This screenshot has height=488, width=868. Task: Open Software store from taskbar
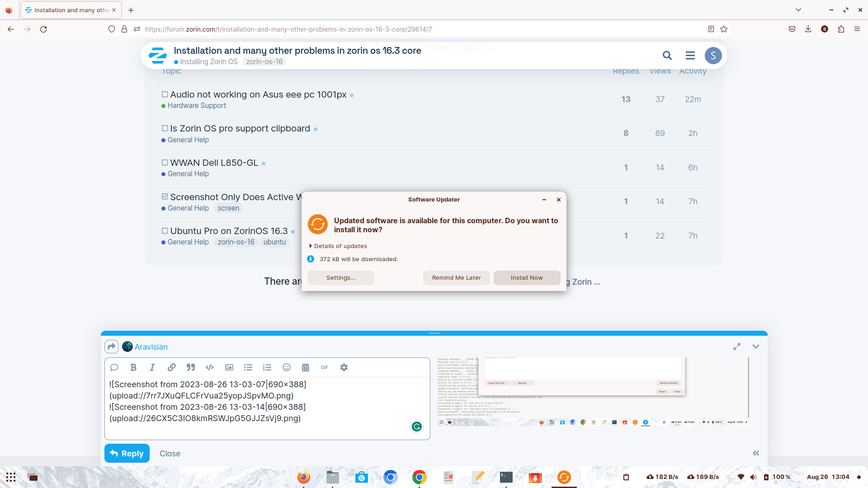(x=361, y=477)
